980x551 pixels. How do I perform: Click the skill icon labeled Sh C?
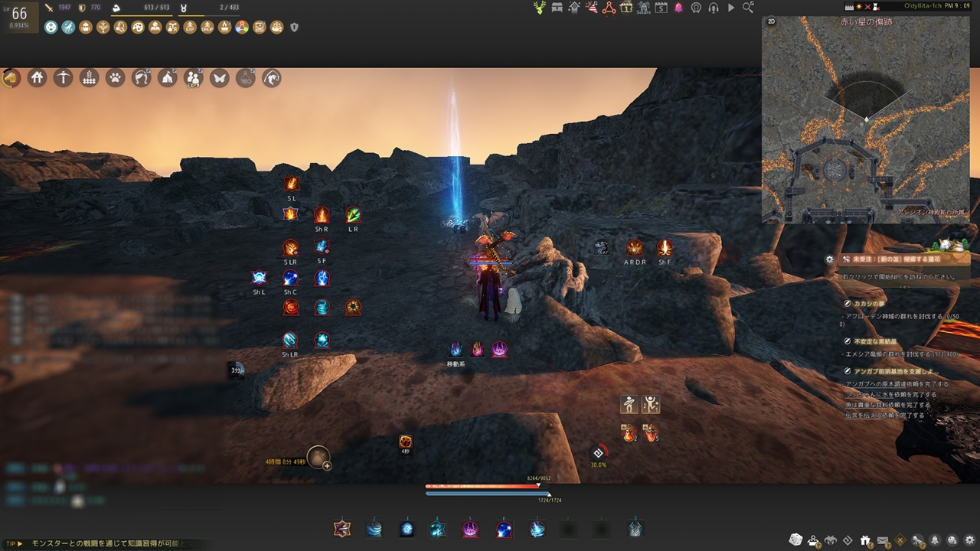(290, 278)
